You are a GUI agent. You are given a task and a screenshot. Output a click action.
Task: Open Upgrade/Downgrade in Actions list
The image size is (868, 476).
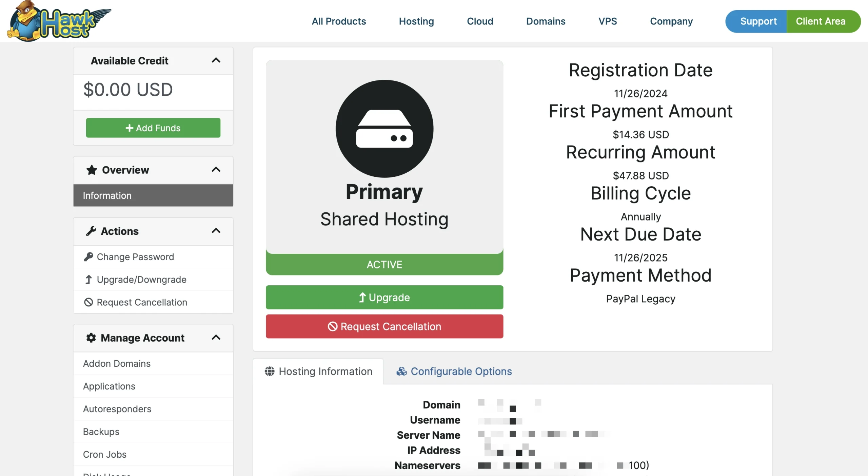[x=153, y=280]
